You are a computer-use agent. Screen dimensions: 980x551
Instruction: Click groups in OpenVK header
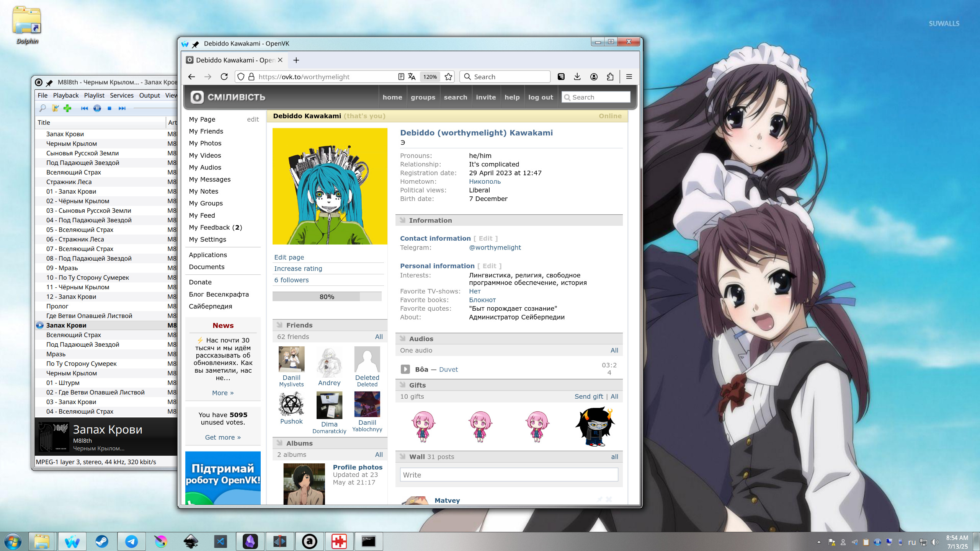[x=423, y=97]
